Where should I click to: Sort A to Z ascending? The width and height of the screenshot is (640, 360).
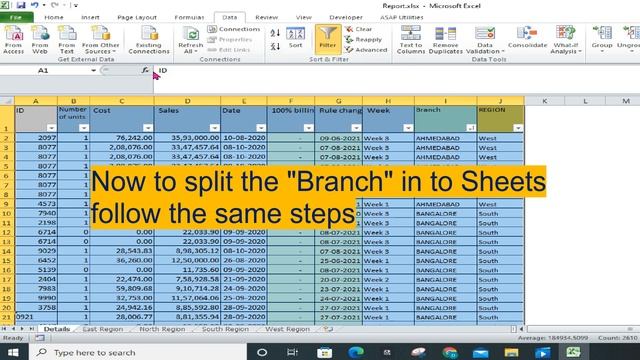pos(275,33)
